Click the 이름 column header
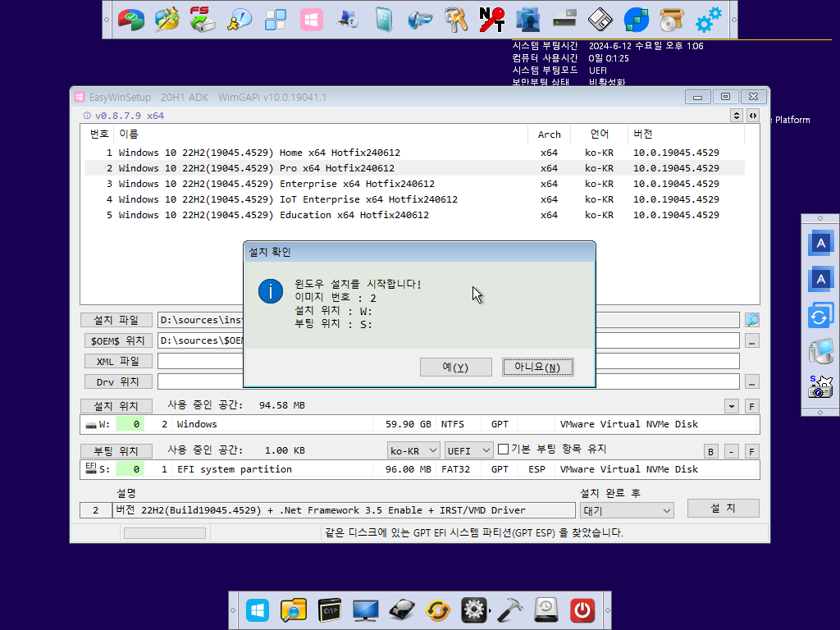 click(321, 134)
